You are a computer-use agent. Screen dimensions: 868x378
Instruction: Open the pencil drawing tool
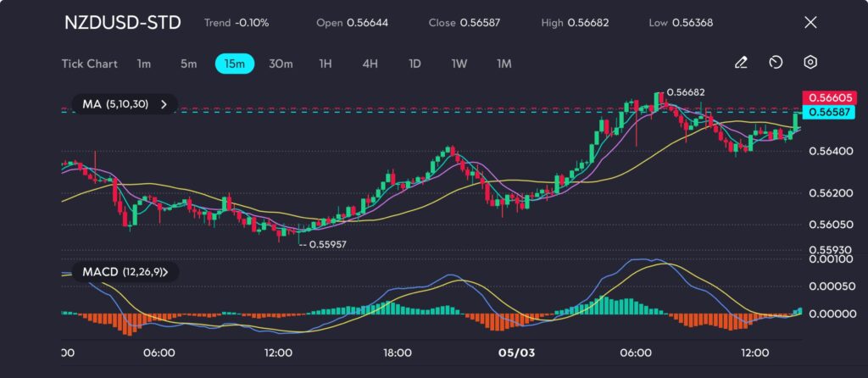[741, 63]
